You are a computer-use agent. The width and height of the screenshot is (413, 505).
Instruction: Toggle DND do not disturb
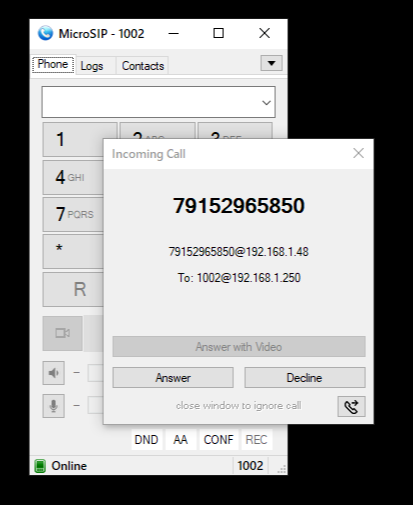pyautogui.click(x=146, y=440)
